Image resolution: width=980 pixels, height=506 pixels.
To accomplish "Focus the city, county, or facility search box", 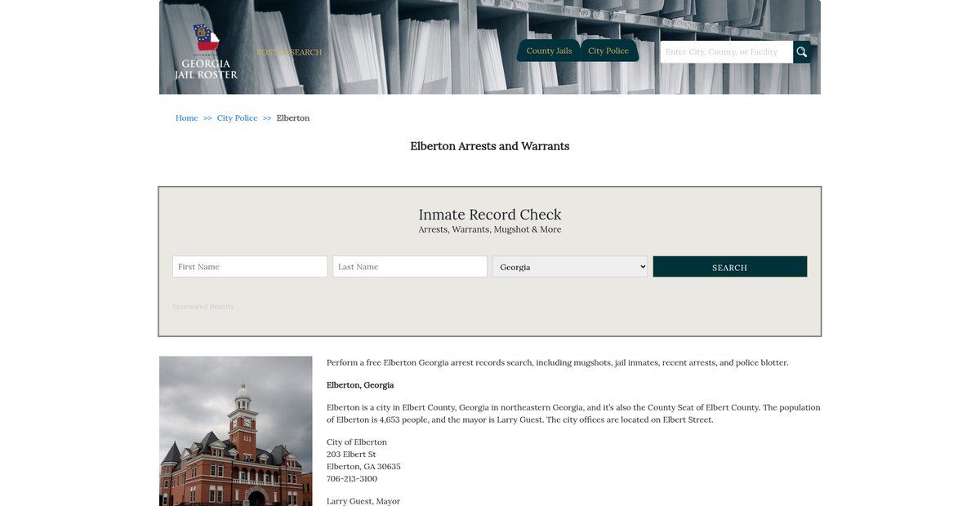I will 726,52.
